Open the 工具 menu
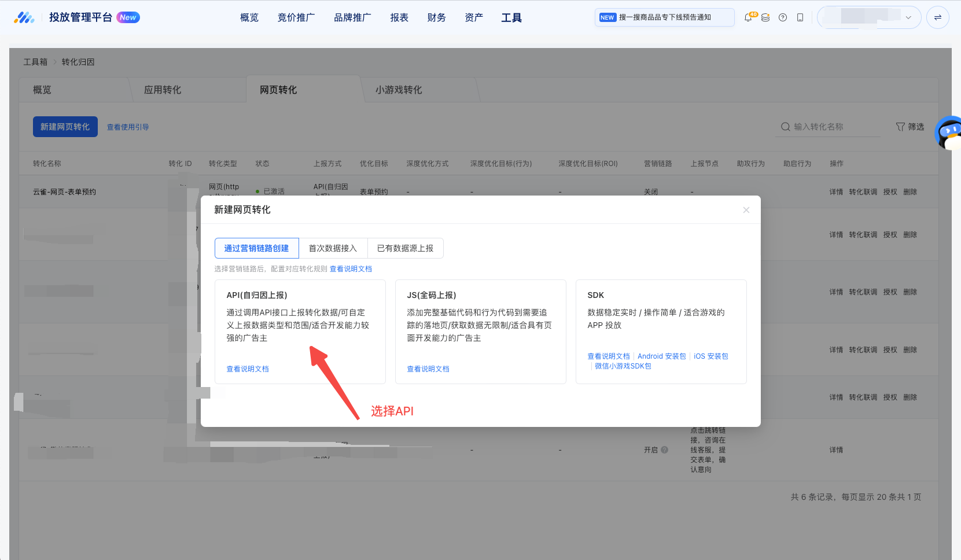 511,17
